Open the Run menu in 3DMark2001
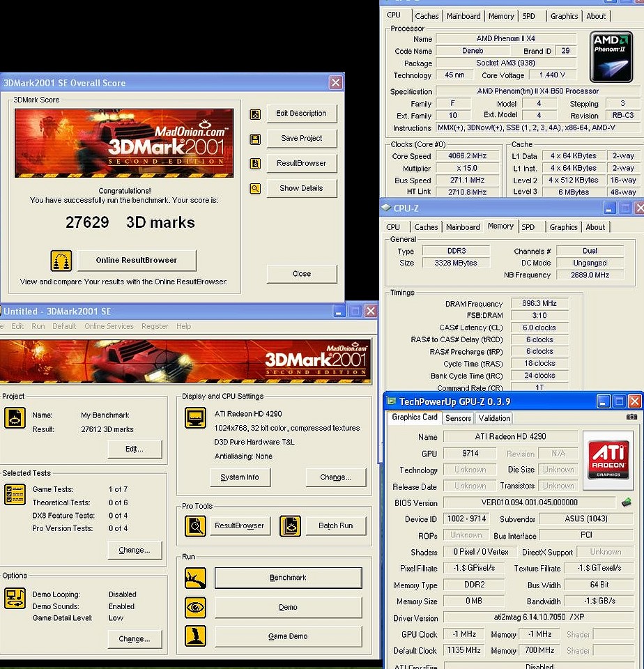This screenshot has width=644, height=669. tap(38, 326)
